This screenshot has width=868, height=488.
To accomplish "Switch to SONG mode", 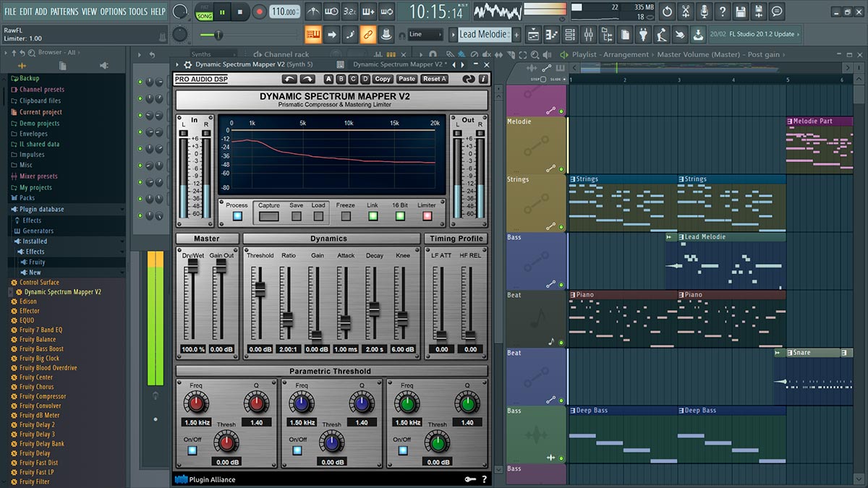I will point(205,16).
